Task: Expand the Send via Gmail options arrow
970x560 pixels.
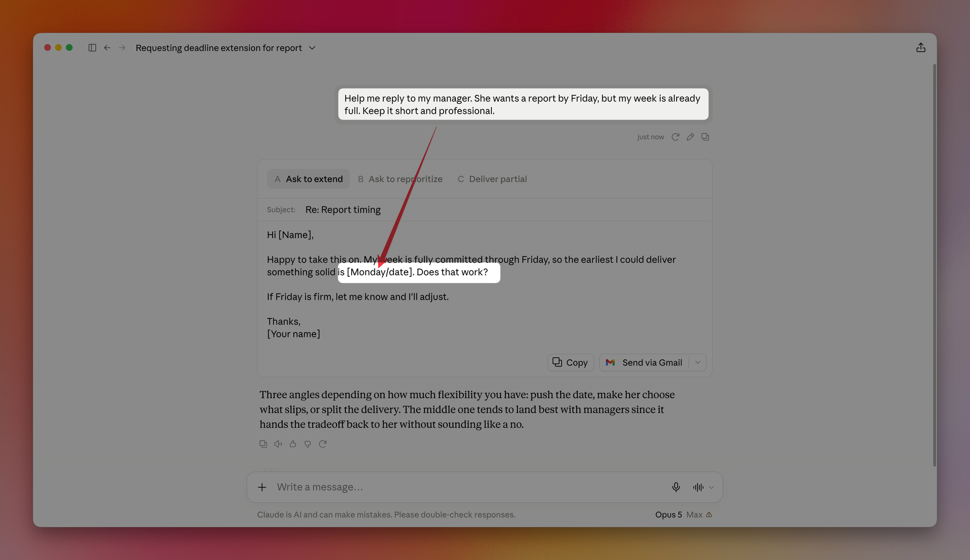Action: coord(697,362)
